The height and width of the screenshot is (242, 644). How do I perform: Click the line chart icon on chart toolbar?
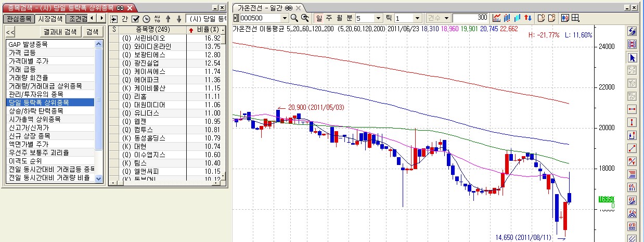point(497,18)
